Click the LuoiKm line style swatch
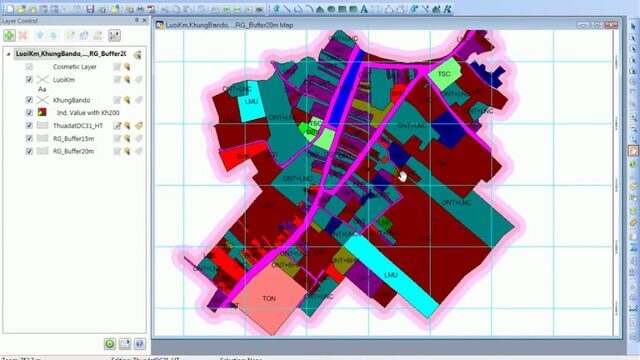The width and height of the screenshot is (640, 360). [42, 80]
